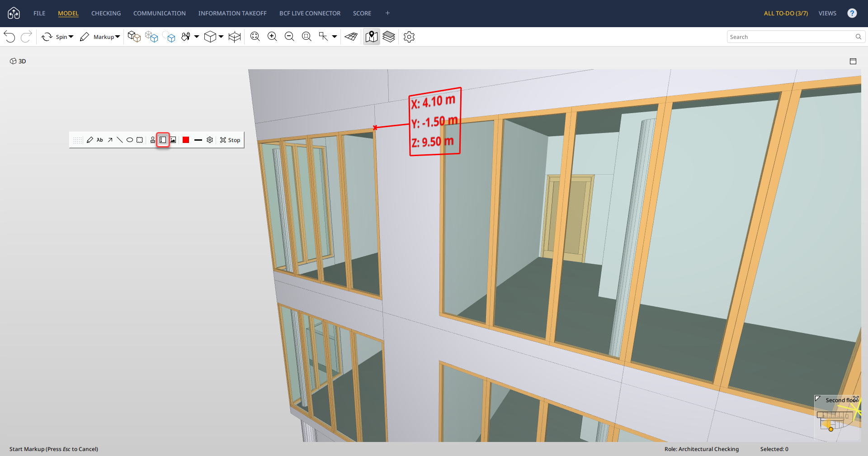
Task: Open the INFORMATION TAKEOFF tab
Action: click(232, 14)
